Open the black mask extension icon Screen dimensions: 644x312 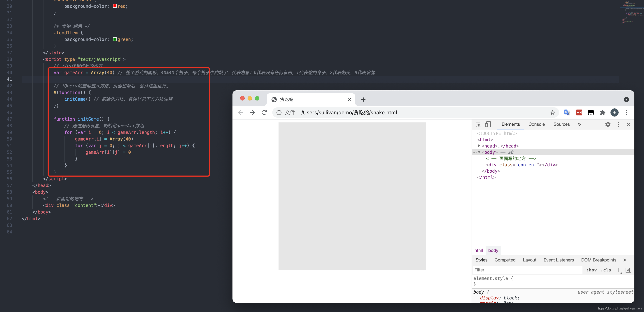click(591, 113)
